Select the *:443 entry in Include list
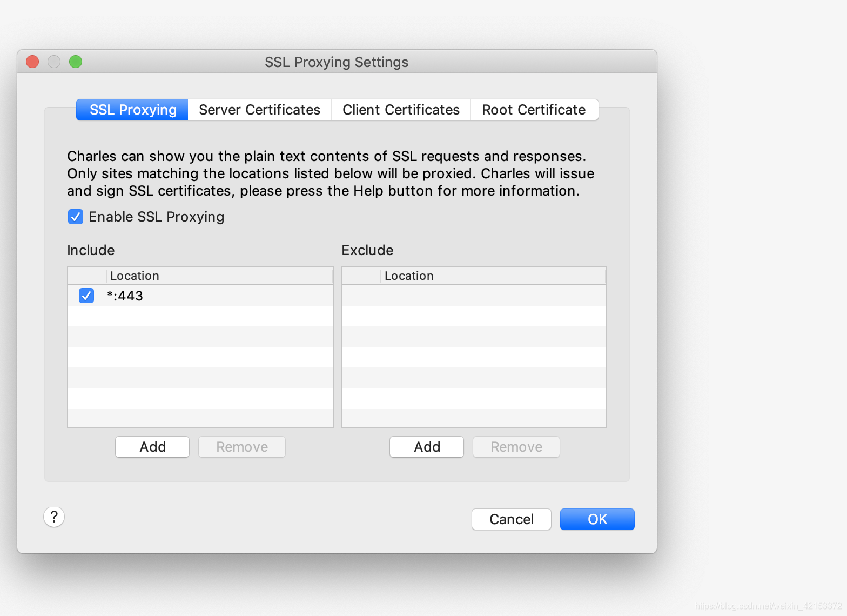Viewport: 847px width, 616px height. click(200, 296)
